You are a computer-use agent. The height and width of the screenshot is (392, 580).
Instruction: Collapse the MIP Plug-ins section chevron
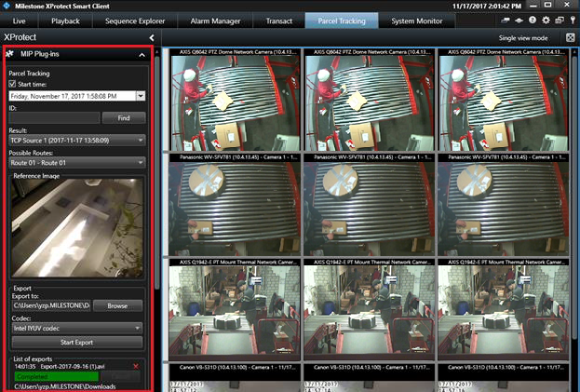tap(142, 55)
